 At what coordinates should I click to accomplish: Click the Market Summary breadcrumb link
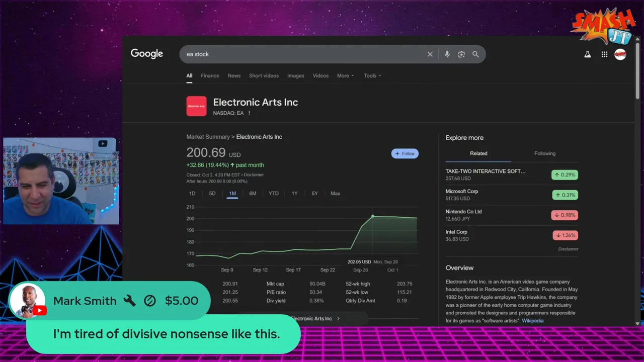[208, 137]
